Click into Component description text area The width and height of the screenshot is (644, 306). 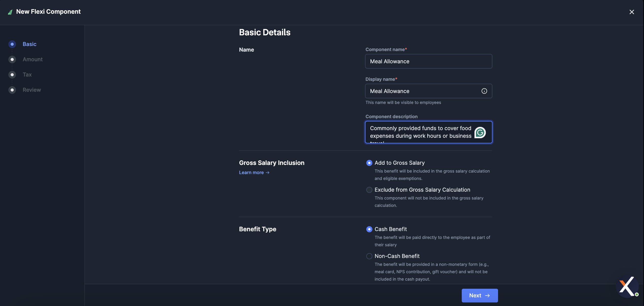click(428, 132)
